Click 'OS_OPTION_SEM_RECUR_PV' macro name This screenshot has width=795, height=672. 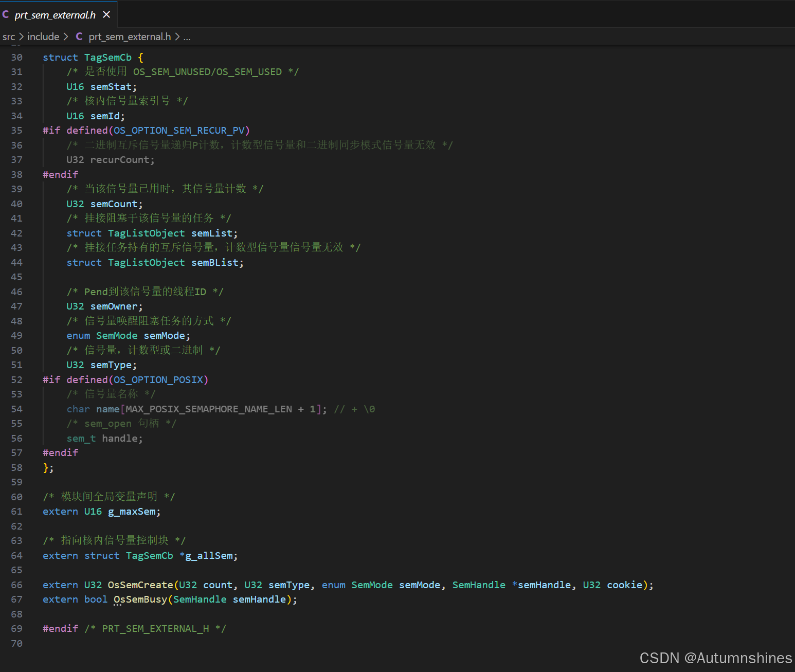pyautogui.click(x=179, y=131)
